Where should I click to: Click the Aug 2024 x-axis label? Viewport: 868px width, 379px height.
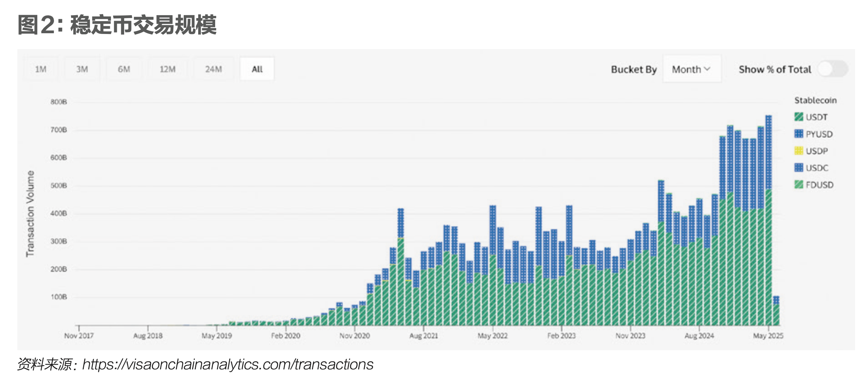click(699, 336)
